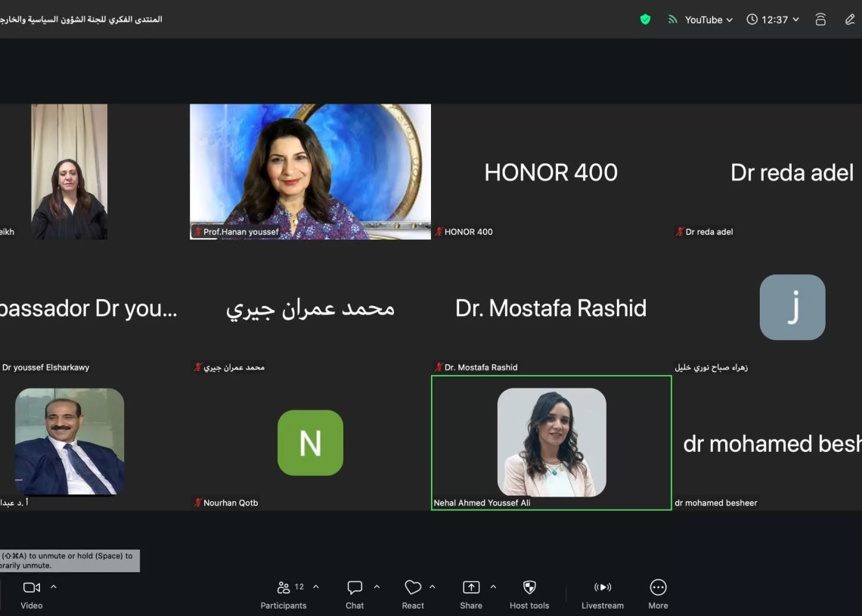Click muted mic icon on HONOR 400 label
Screen dimensions: 862x616
pos(439,232)
